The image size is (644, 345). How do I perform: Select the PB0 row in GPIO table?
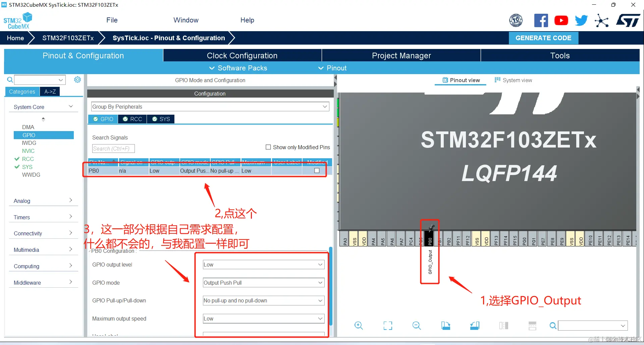click(x=210, y=171)
